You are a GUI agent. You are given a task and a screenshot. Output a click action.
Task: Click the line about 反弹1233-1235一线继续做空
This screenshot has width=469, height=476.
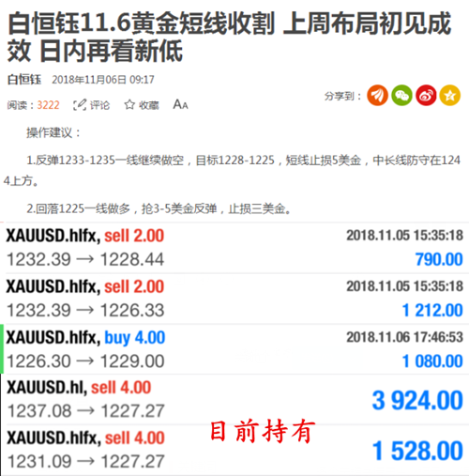coord(232,171)
